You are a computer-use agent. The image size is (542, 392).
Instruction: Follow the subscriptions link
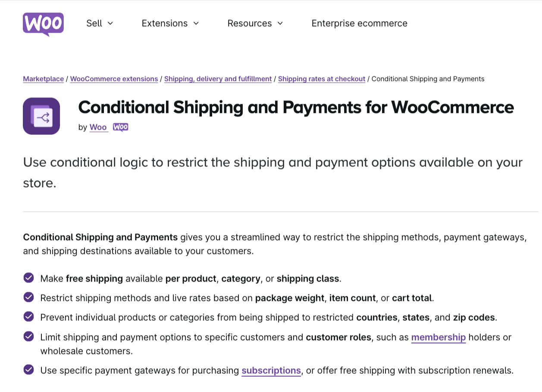(271, 370)
